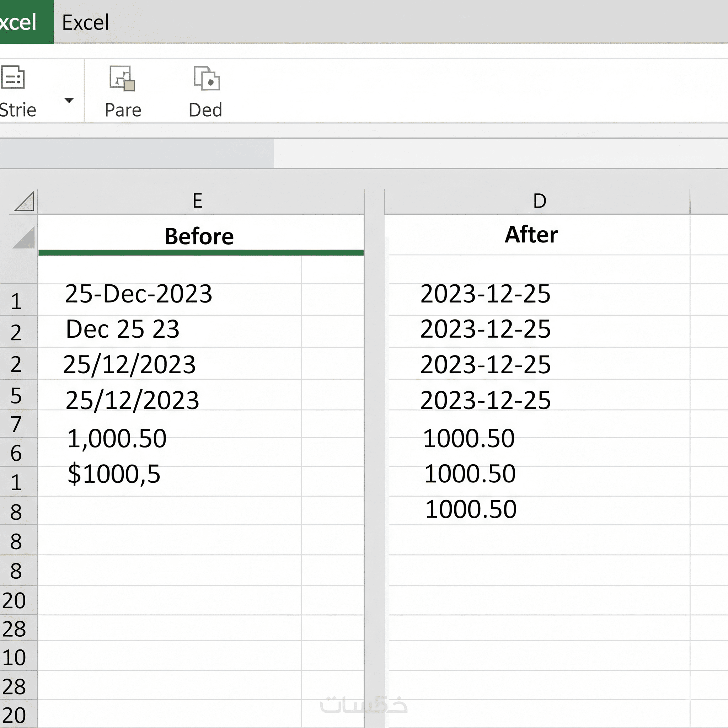Click row header number 20
Image resolution: width=728 pixels, height=728 pixels.
(14, 601)
